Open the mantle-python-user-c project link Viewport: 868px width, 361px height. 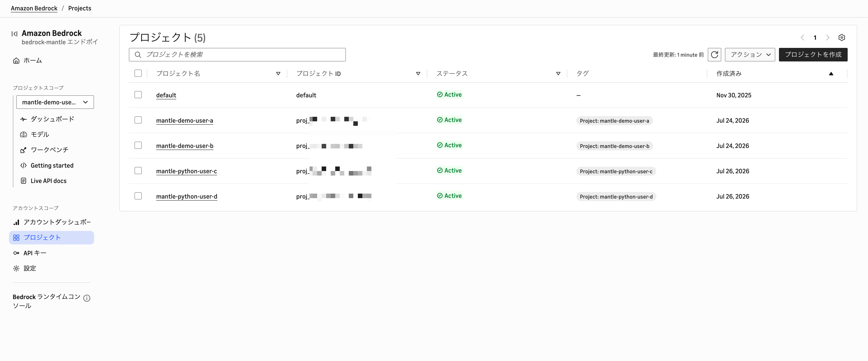[x=186, y=171]
